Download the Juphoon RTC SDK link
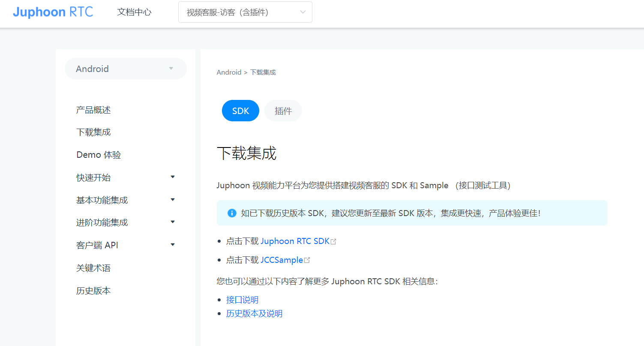644x346 pixels. tap(295, 241)
